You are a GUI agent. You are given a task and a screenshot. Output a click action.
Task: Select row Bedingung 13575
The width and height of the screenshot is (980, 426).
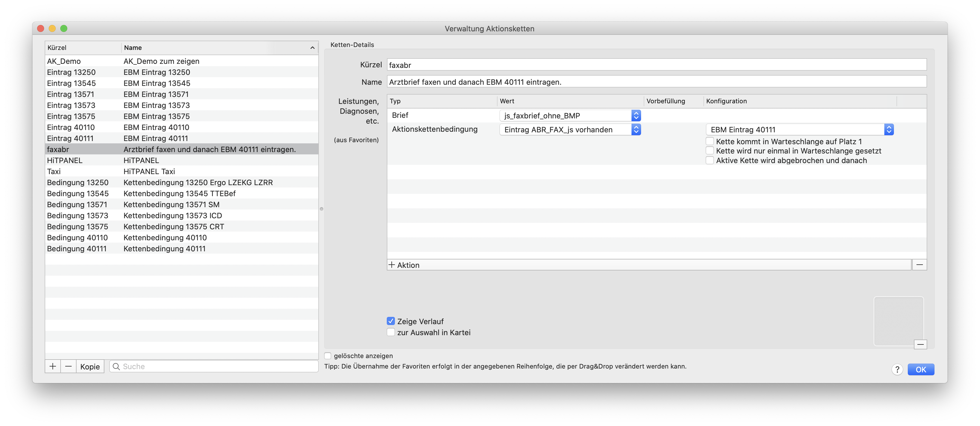[x=182, y=227]
